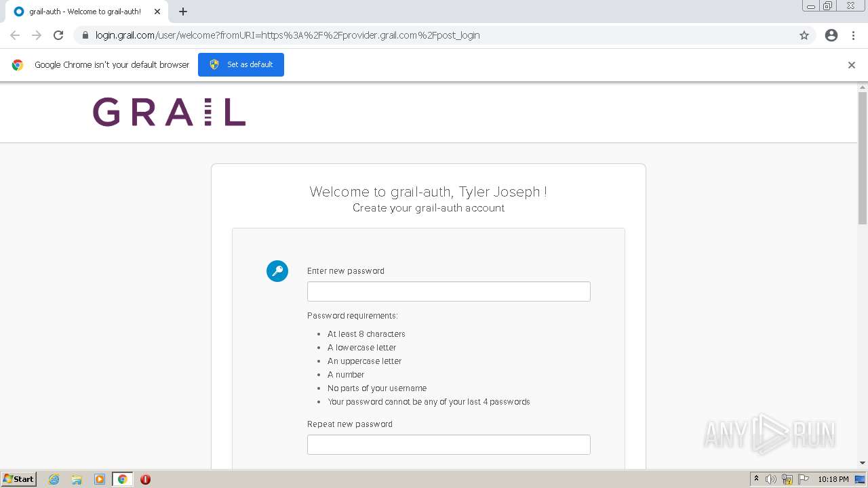Click "Google Chrome isn't your default browser" text

tap(112, 65)
